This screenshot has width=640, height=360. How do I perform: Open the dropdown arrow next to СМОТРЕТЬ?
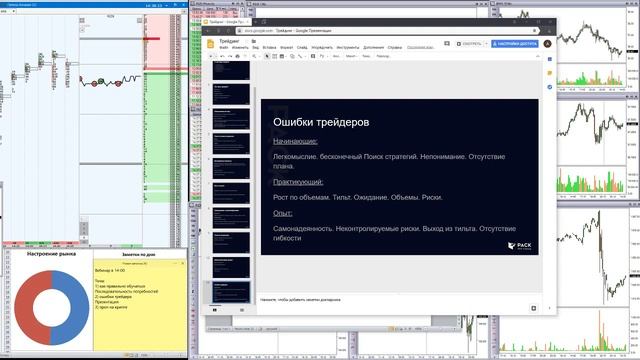pyautogui.click(x=486, y=44)
